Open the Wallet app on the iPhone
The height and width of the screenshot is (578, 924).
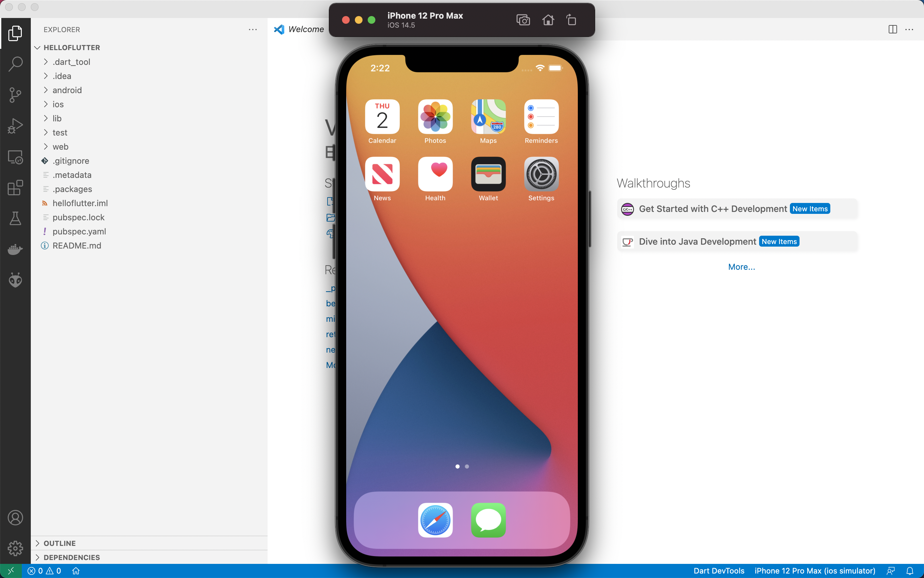pyautogui.click(x=488, y=174)
